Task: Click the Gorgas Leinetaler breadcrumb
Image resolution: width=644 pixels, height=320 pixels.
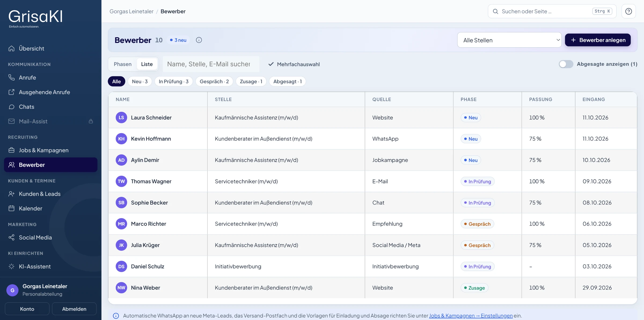Action: pos(131,11)
